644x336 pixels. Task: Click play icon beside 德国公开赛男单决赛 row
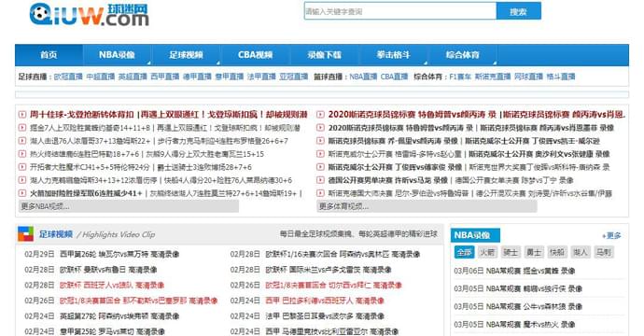pyautogui.click(x=320, y=180)
